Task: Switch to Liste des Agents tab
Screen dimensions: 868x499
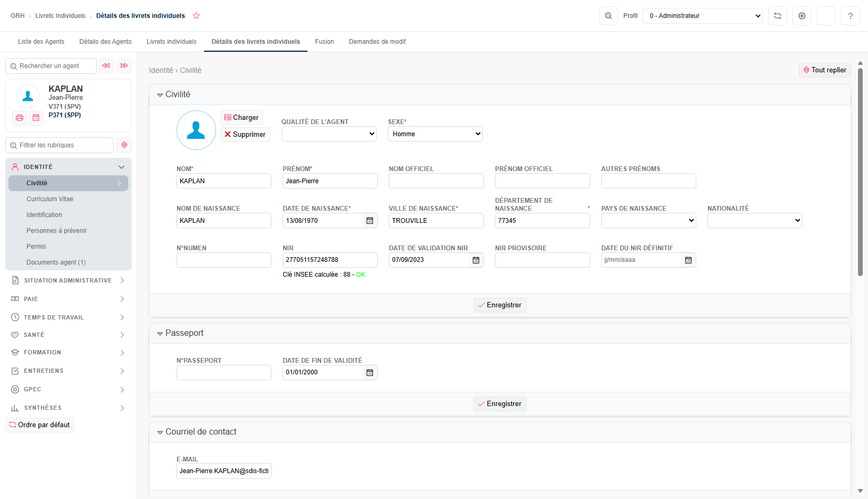Action: tap(41, 42)
